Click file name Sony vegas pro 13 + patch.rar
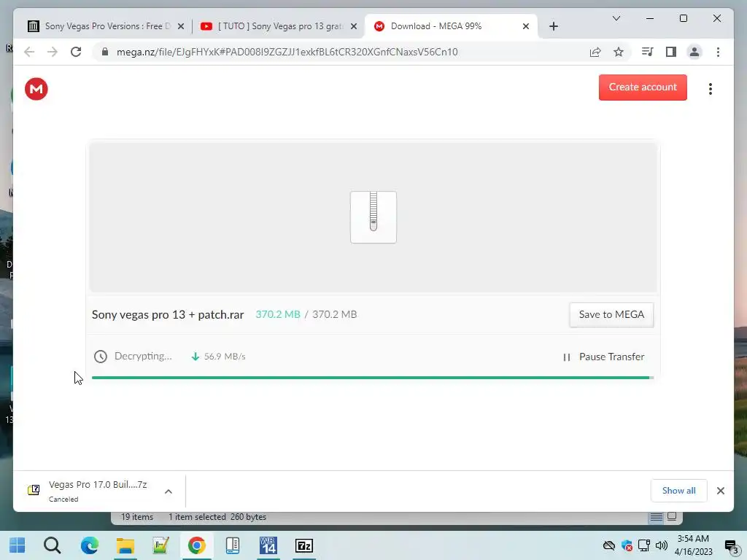747x560 pixels. (x=168, y=315)
